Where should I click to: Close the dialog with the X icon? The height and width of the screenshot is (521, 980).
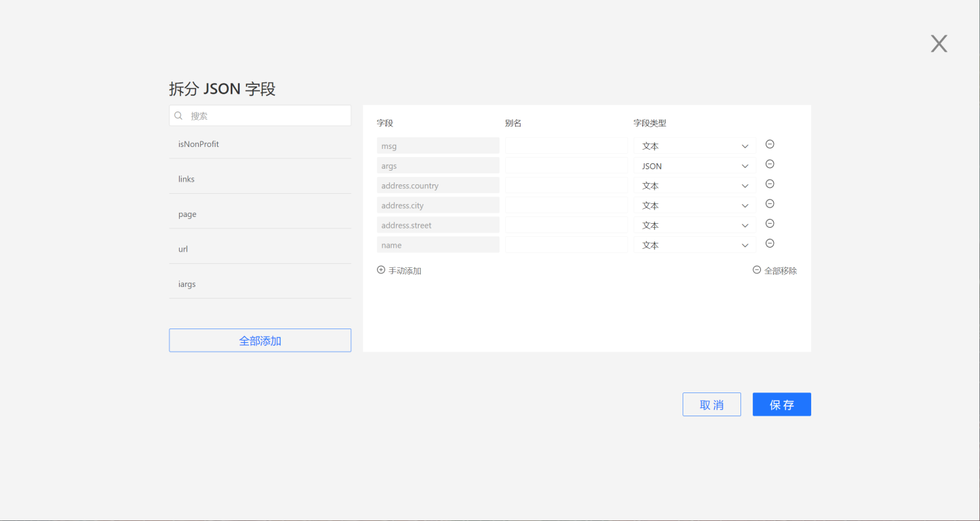(x=938, y=44)
